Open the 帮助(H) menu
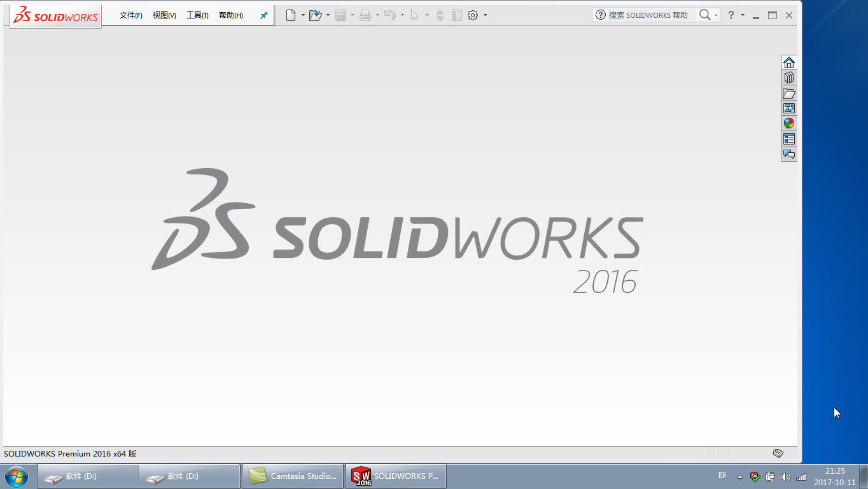Viewport: 868px width, 489px height. pyautogui.click(x=231, y=15)
